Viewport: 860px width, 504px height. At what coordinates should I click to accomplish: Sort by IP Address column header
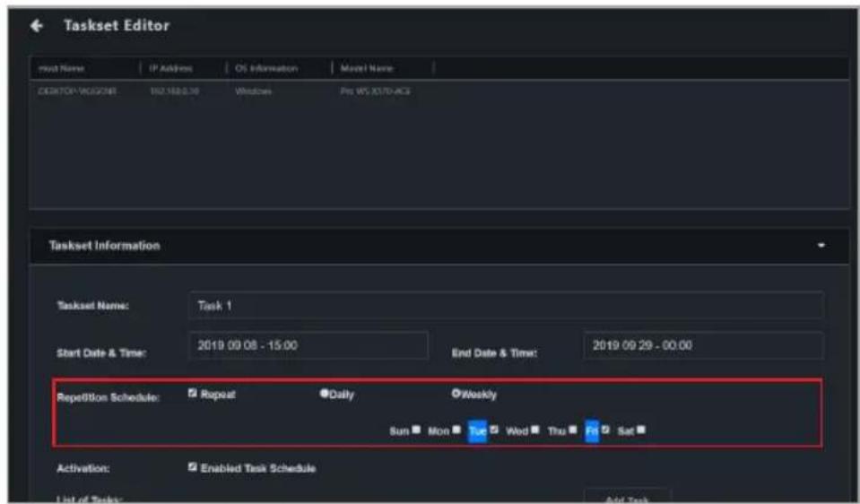(170, 68)
